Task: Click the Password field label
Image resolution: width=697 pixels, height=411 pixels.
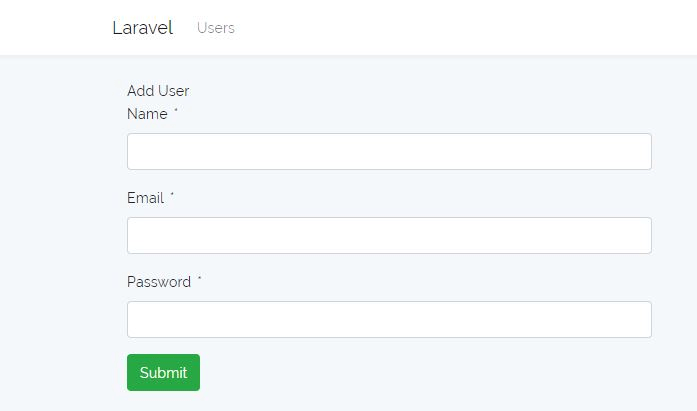Action: click(159, 282)
